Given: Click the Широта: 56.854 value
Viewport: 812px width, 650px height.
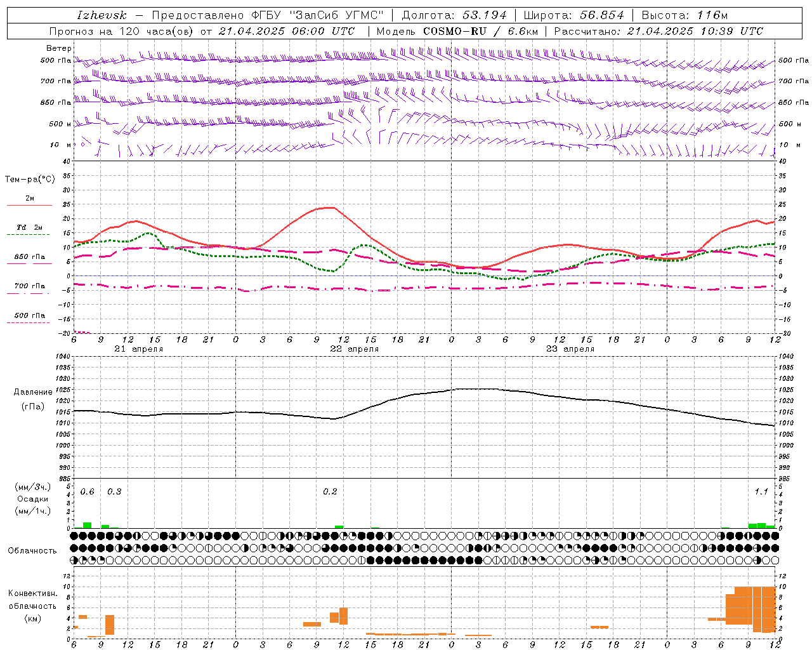Looking at the screenshot, I should tap(573, 15).
